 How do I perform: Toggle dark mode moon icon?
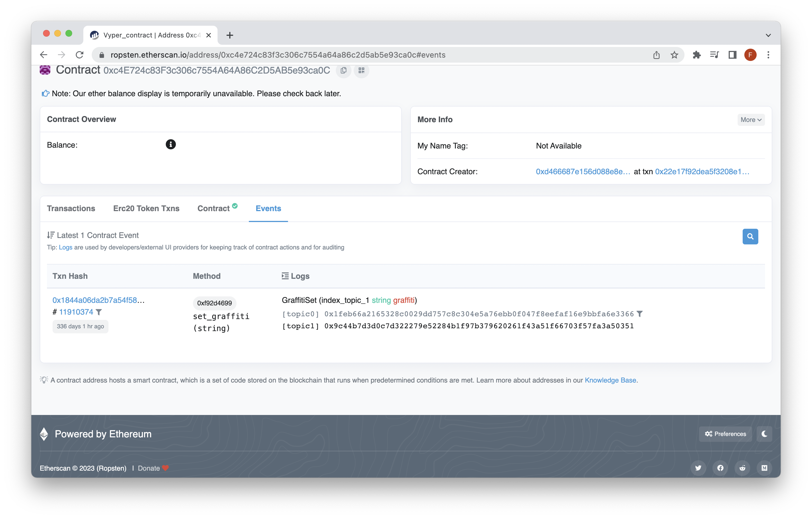pos(764,434)
